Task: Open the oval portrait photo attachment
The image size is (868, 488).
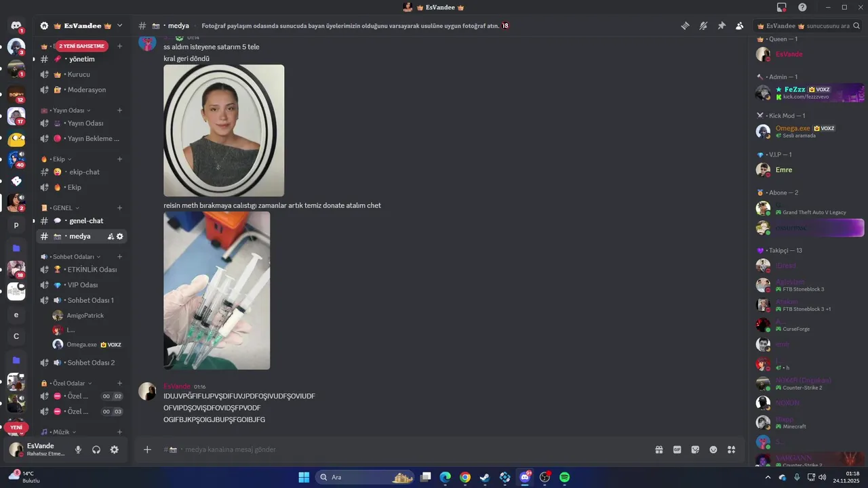Action: (224, 131)
